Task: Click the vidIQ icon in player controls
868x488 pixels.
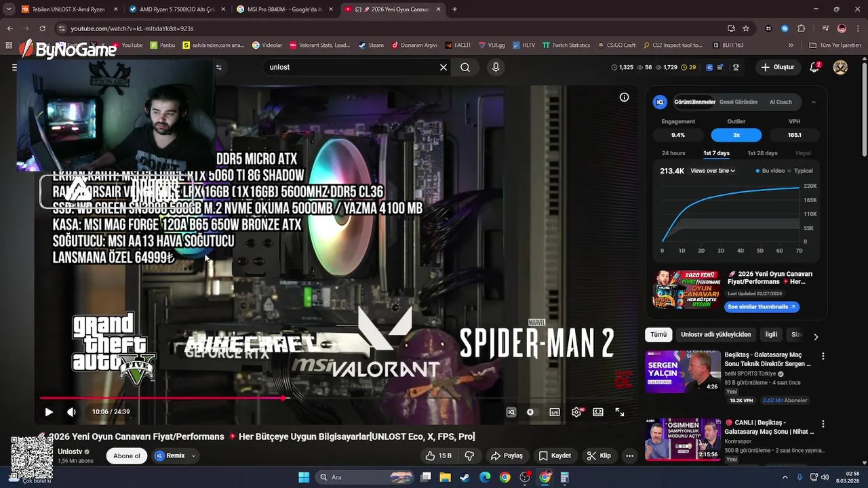Action: (x=511, y=412)
